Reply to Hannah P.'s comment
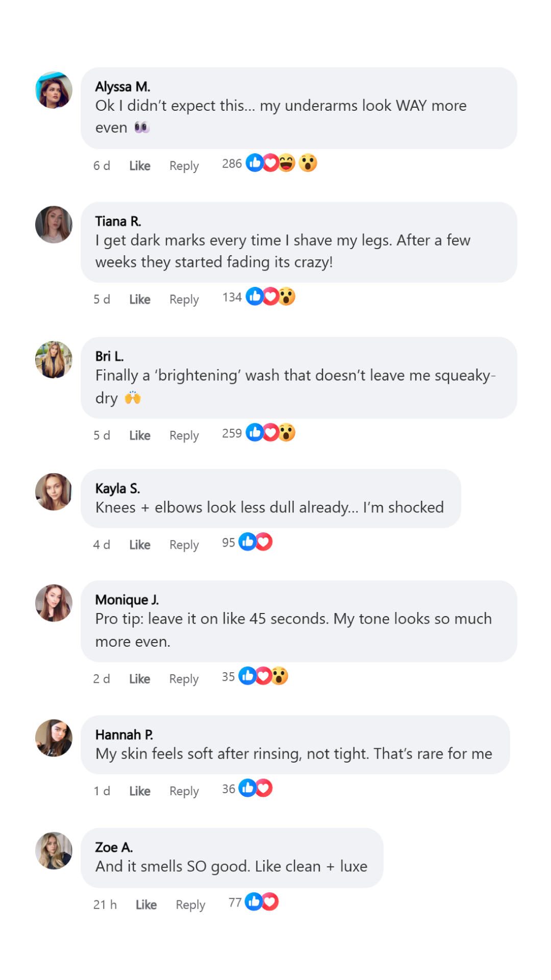Viewport: 551px width, 980px height. tap(184, 791)
